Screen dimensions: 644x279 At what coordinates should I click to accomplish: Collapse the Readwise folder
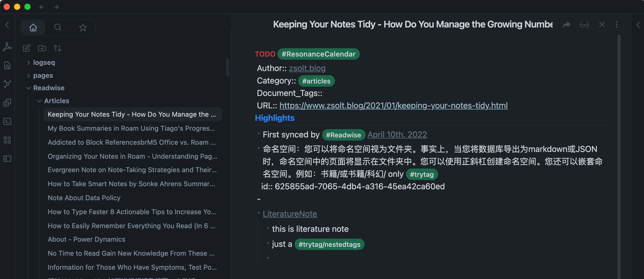pyautogui.click(x=29, y=88)
